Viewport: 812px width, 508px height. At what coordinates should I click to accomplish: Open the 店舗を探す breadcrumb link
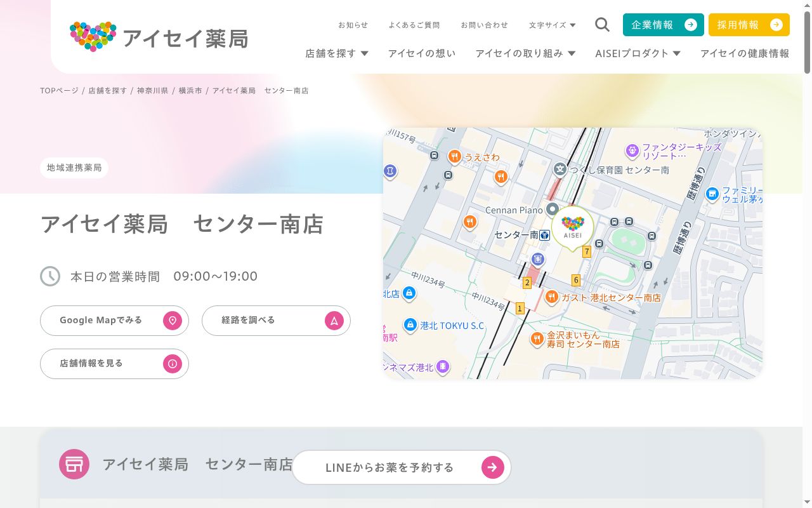tap(108, 91)
